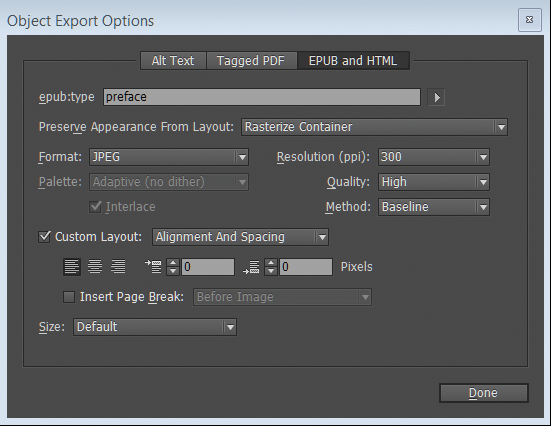
Task: Open the Preserve Appearance From Layout dropdown
Action: click(374, 127)
